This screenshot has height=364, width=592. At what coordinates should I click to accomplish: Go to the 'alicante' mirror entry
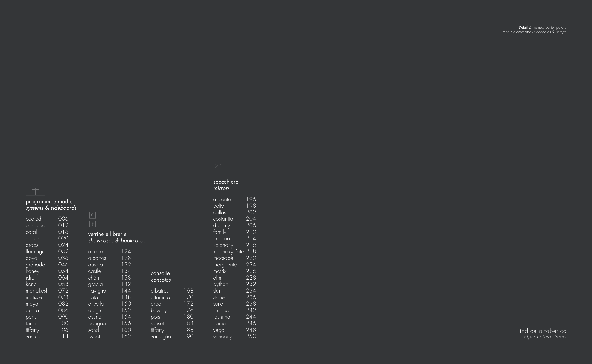click(x=222, y=200)
